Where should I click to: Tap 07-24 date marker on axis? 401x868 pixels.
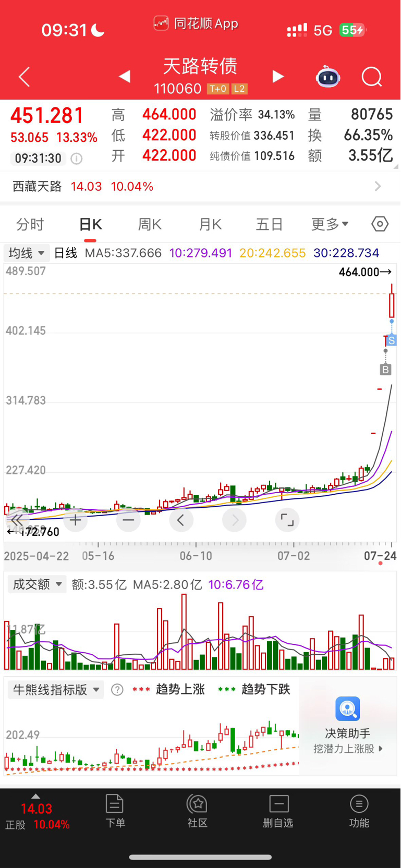click(x=380, y=556)
